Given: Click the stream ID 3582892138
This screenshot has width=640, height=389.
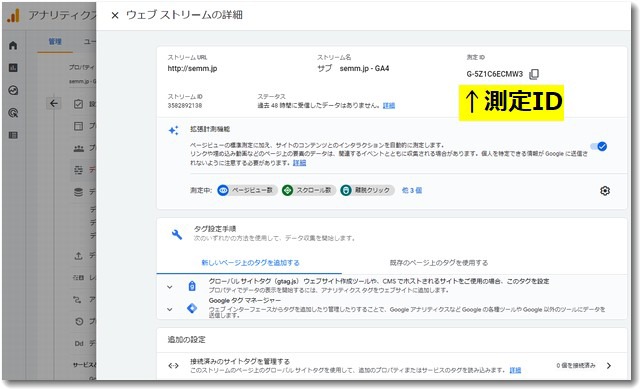Looking at the screenshot, I should pyautogui.click(x=184, y=106).
